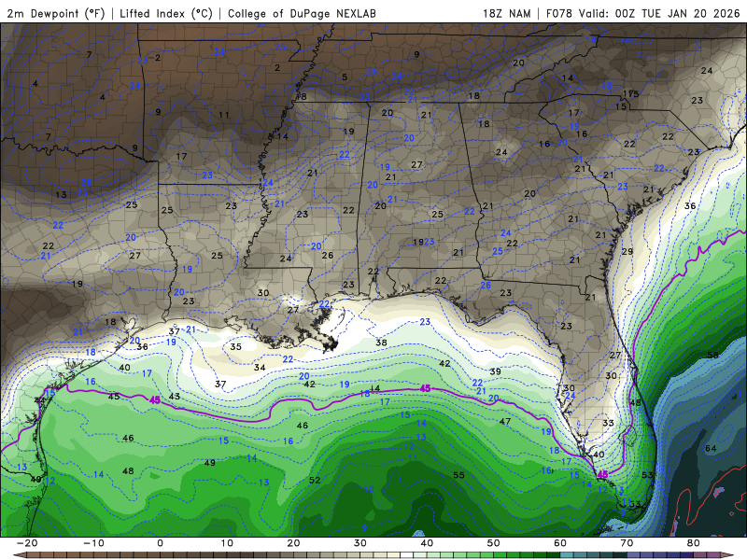This screenshot has width=747, height=560.
Task: Click the dewpoint value 39 on the map
Action: coord(496,371)
